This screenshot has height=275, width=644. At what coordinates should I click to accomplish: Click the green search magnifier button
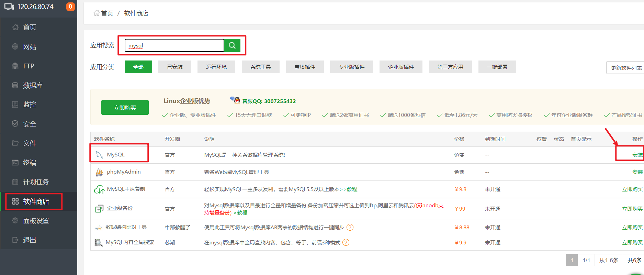click(x=232, y=45)
